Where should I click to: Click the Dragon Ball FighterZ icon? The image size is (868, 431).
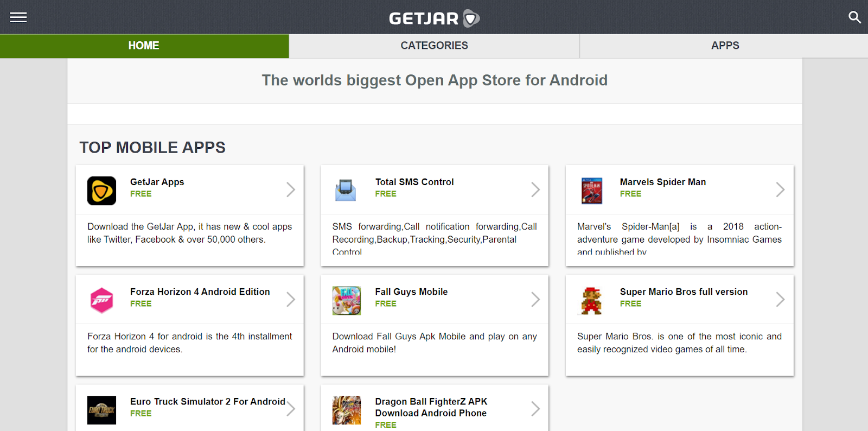point(347,410)
